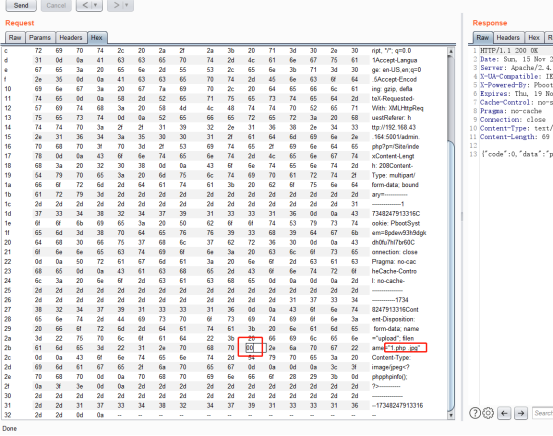Open search settings gear icon

click(x=488, y=413)
